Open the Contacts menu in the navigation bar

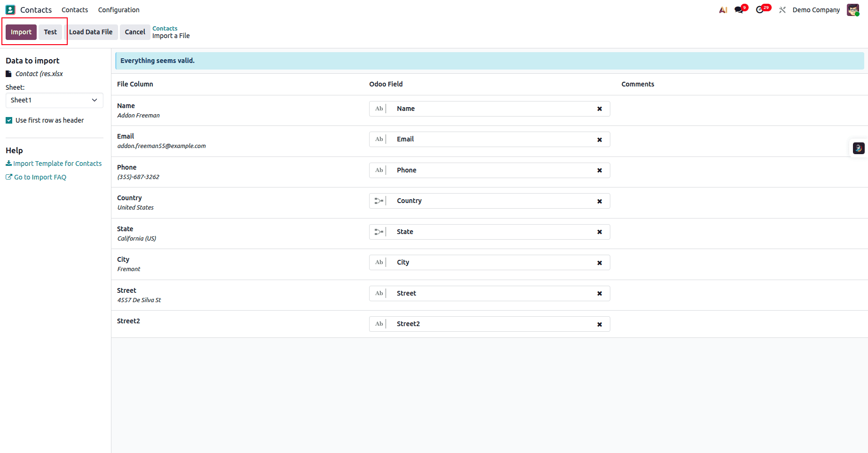pyautogui.click(x=74, y=9)
